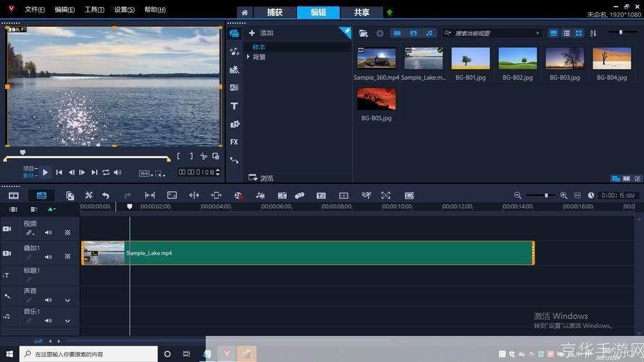Screen dimensions: 644x362
Task: Open the track add dropdown with green arrow
Action: pyautogui.click(x=51, y=209)
